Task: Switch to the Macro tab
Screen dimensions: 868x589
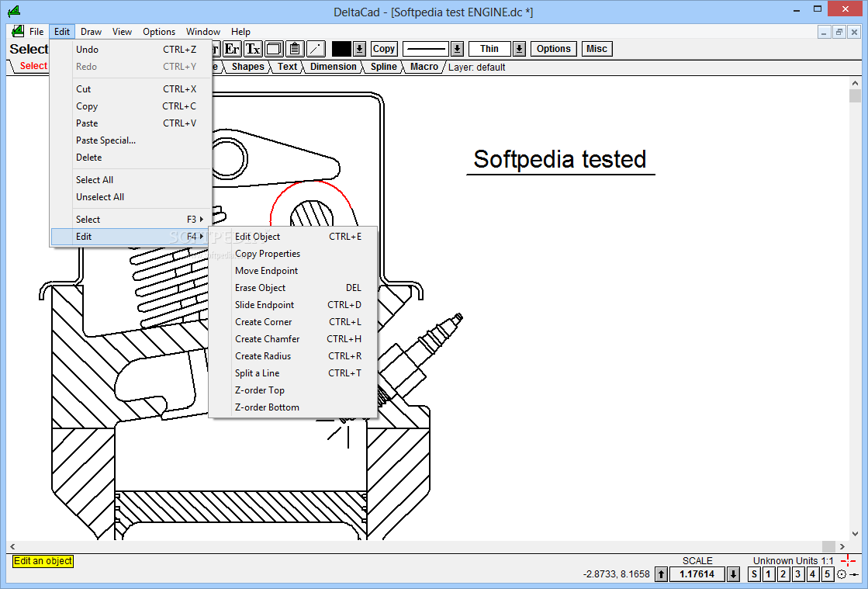Action: (x=424, y=67)
